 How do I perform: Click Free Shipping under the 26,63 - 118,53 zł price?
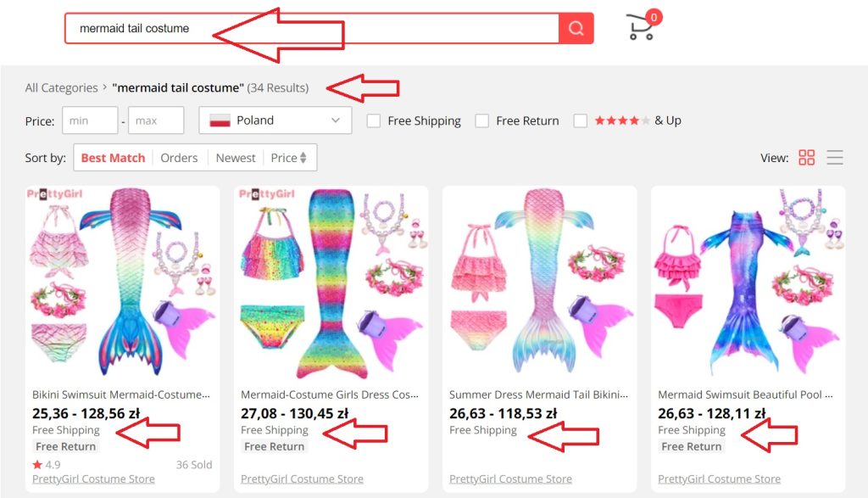click(482, 430)
